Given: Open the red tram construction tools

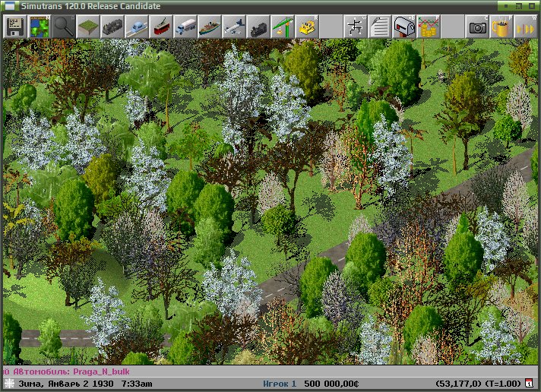Looking at the screenshot, I should [x=161, y=27].
